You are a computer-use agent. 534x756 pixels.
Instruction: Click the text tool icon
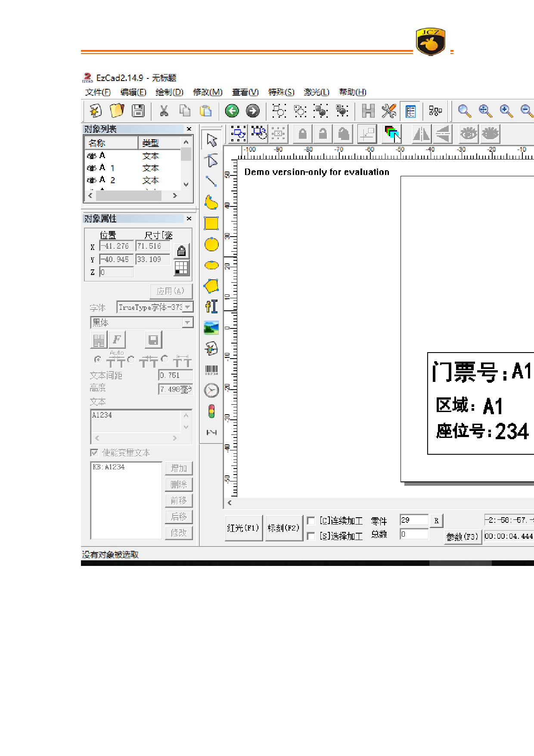pos(211,306)
